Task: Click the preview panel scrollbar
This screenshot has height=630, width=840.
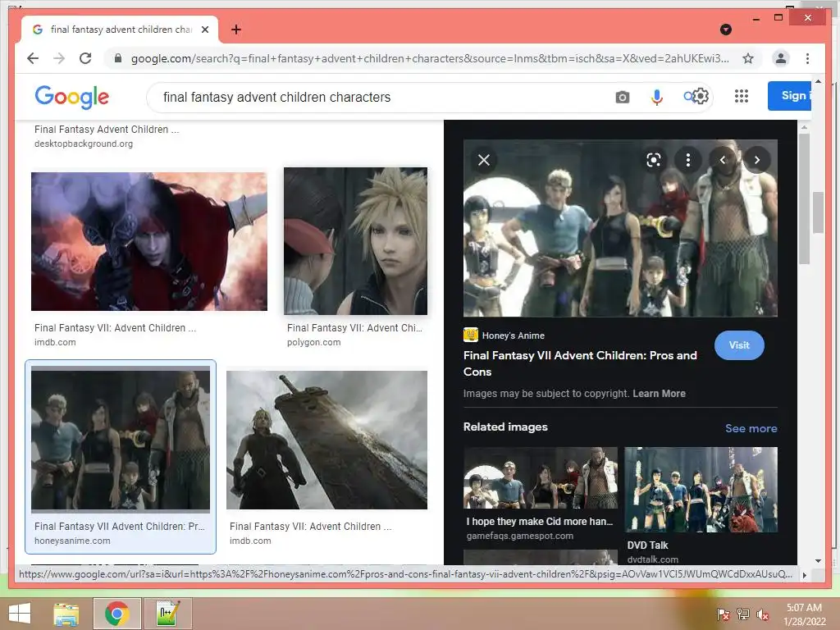Action: pos(804,199)
